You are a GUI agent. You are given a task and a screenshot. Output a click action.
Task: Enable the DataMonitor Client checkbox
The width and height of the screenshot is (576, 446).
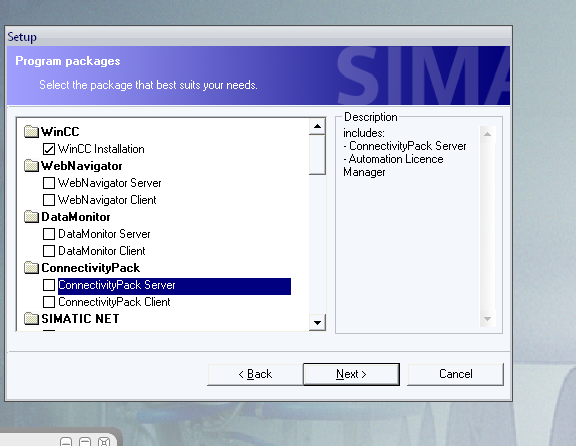coord(49,251)
